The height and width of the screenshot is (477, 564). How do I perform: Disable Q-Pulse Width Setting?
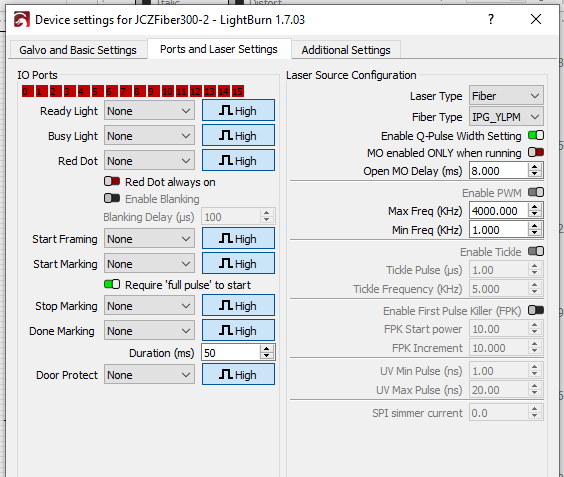pyautogui.click(x=536, y=135)
